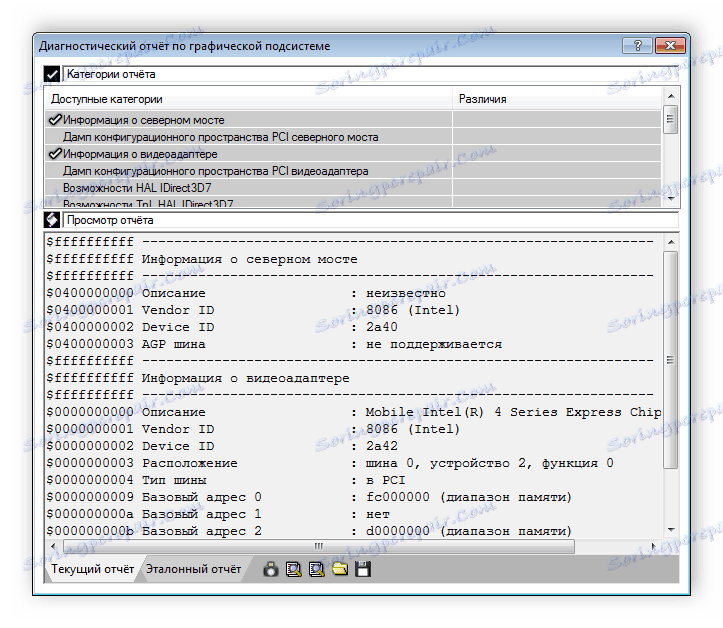This screenshot has width=723, height=628.
Task: Click the horizontal scrollbar thumb in report
Action: click(x=319, y=546)
